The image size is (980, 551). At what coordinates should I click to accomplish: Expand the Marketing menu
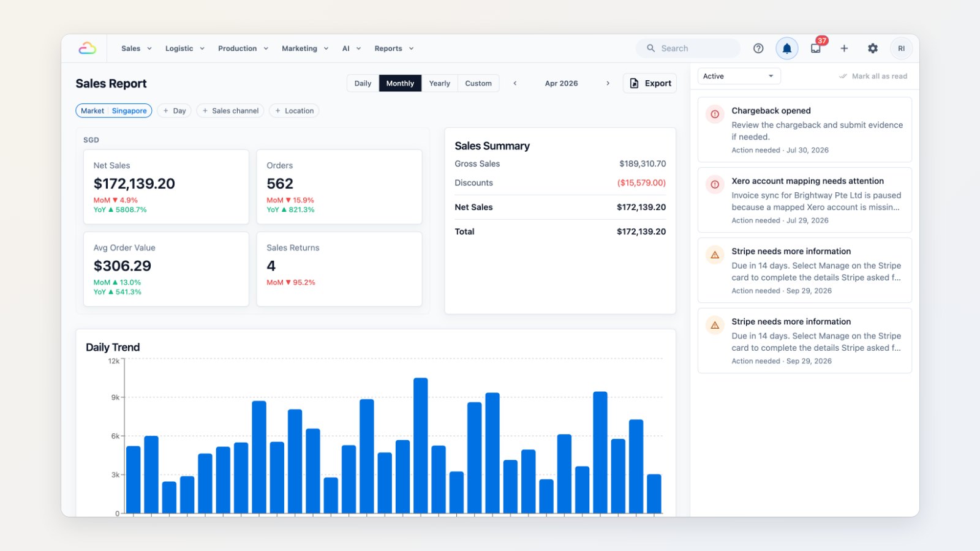click(305, 48)
